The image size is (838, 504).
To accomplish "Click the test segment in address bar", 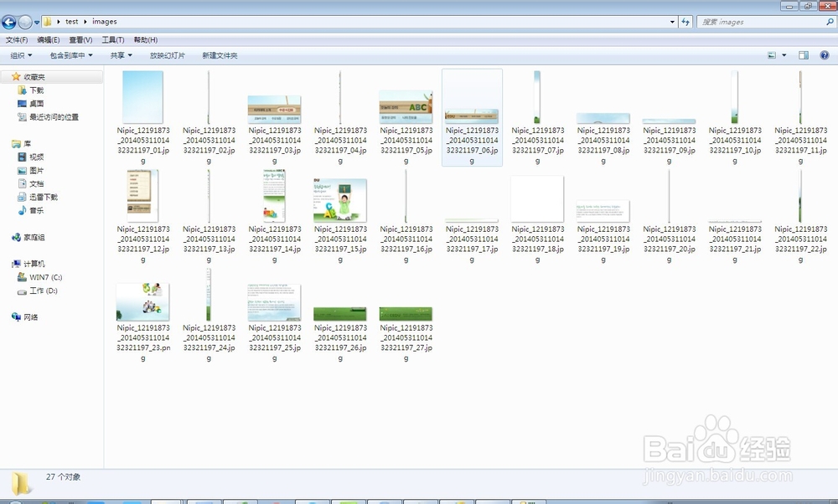I will [x=71, y=22].
